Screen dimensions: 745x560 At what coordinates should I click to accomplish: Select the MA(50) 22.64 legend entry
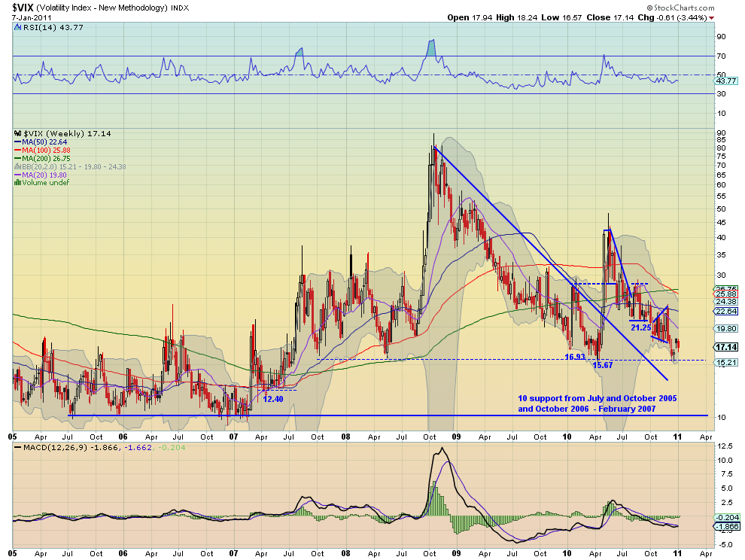tap(41, 142)
